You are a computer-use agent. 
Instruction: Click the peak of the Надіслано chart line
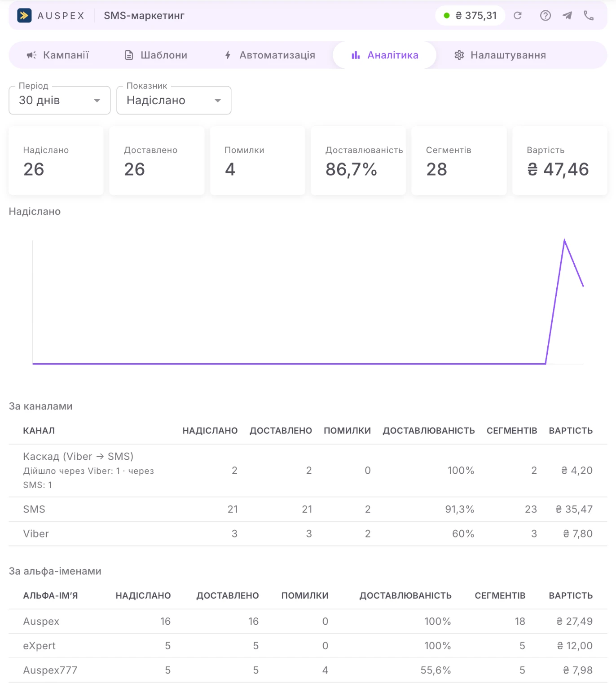point(564,241)
